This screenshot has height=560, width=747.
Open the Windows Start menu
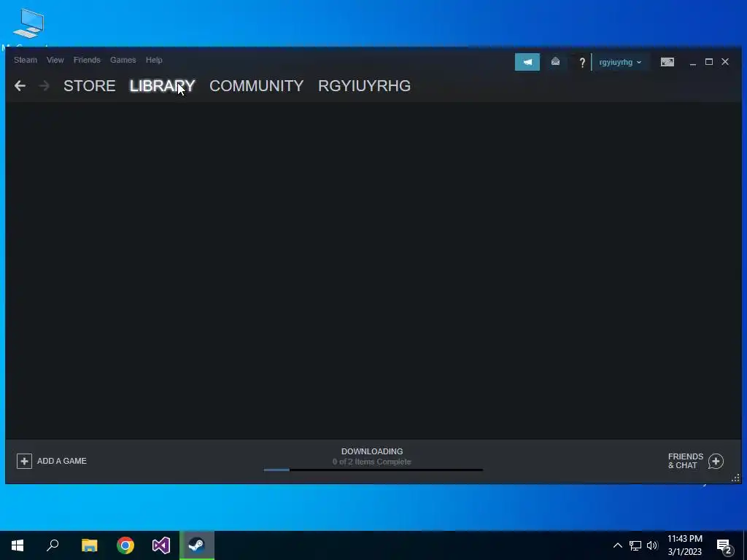coord(18,545)
